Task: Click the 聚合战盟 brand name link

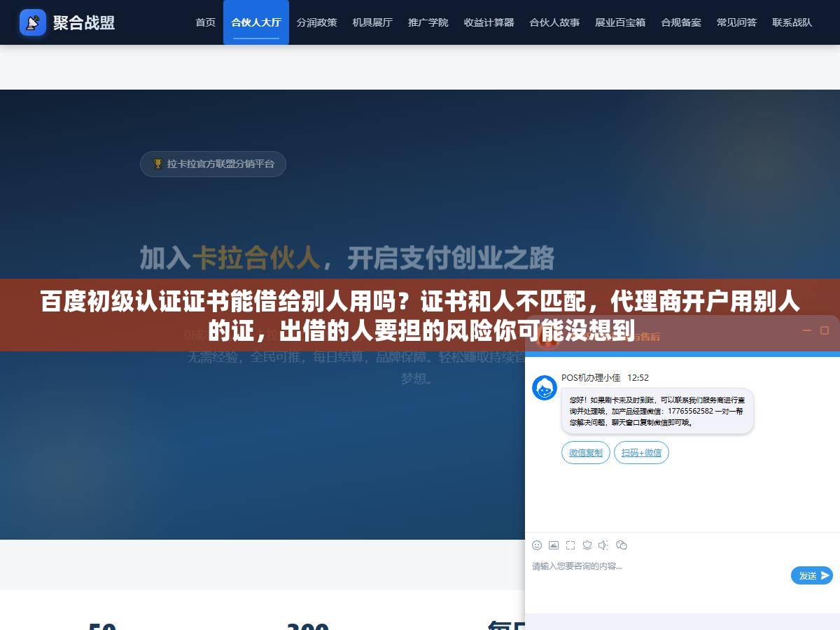Action: pos(84,22)
